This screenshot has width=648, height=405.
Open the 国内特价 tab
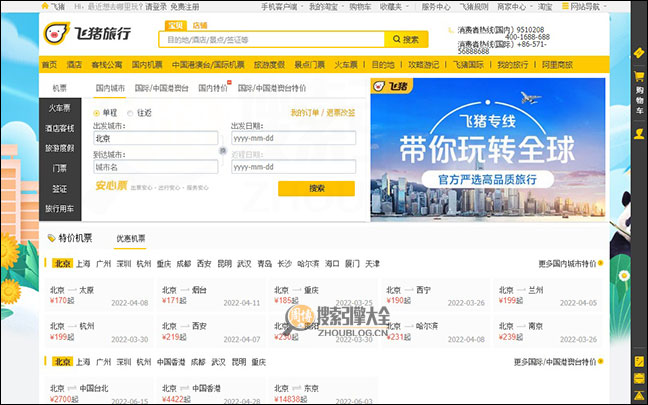pos(213,88)
